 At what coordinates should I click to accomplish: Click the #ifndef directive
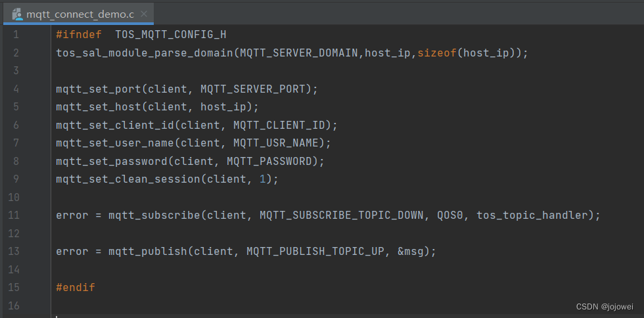pyautogui.click(x=79, y=35)
